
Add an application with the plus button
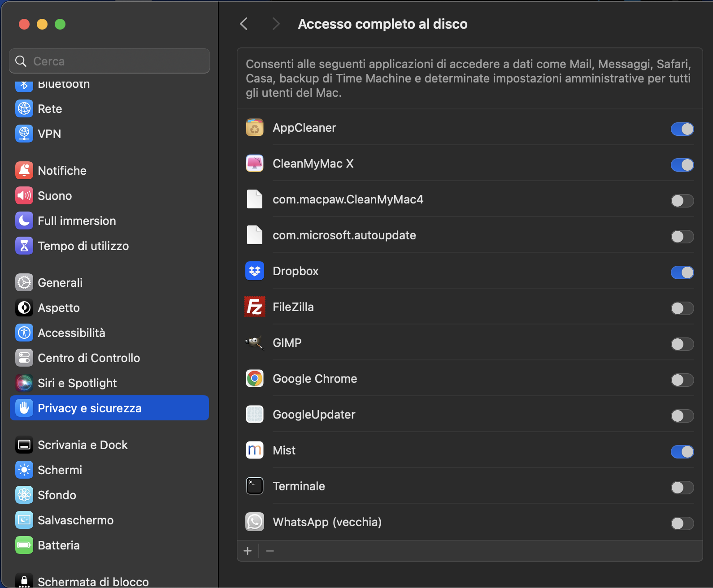pos(248,551)
